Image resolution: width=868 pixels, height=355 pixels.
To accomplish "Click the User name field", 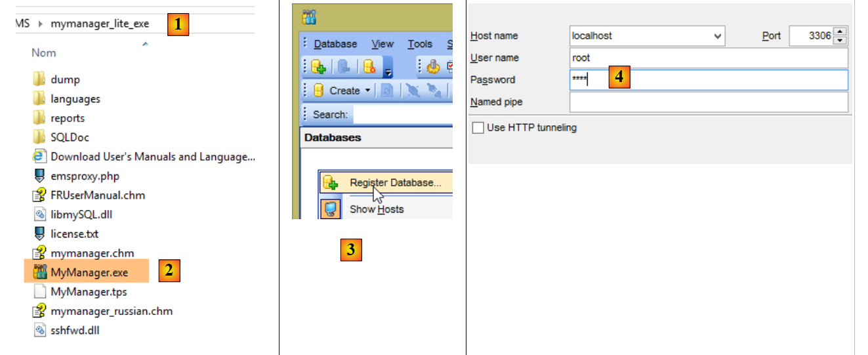I will click(x=709, y=58).
